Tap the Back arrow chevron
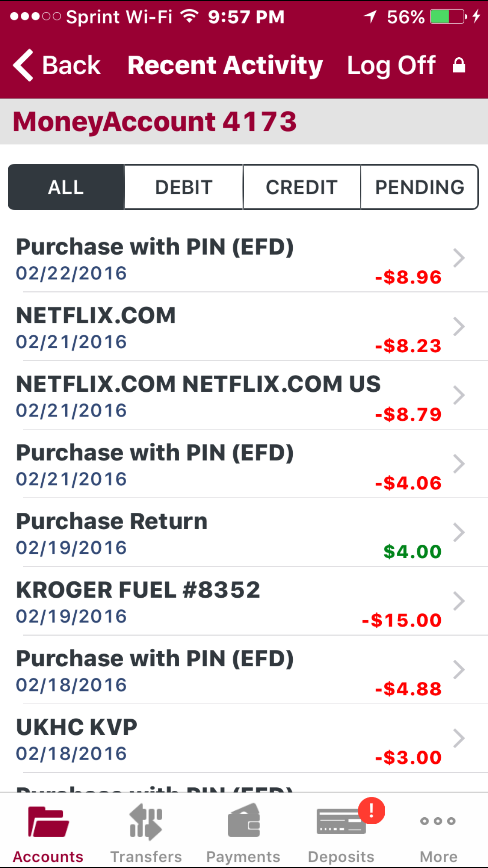This screenshot has width=488, height=868. pyautogui.click(x=24, y=66)
